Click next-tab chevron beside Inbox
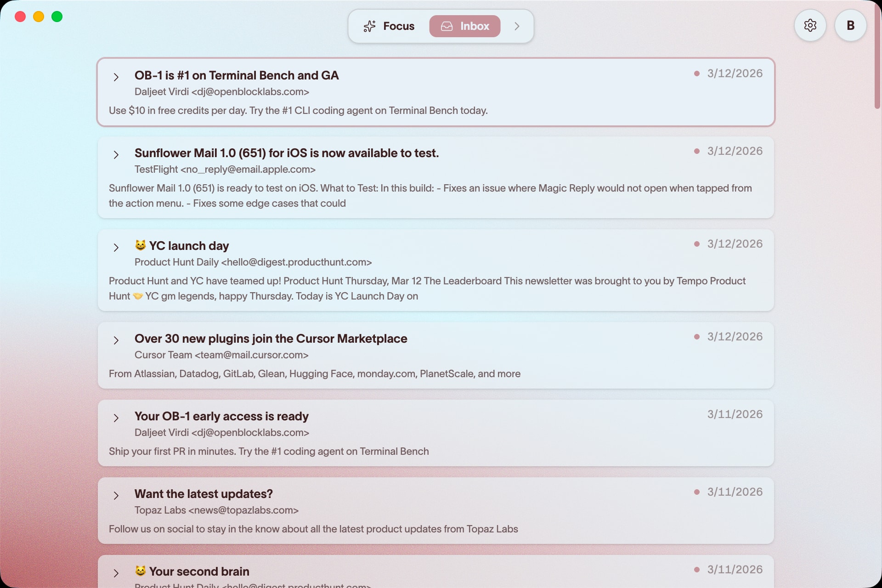The height and width of the screenshot is (588, 882). pyautogui.click(x=517, y=26)
